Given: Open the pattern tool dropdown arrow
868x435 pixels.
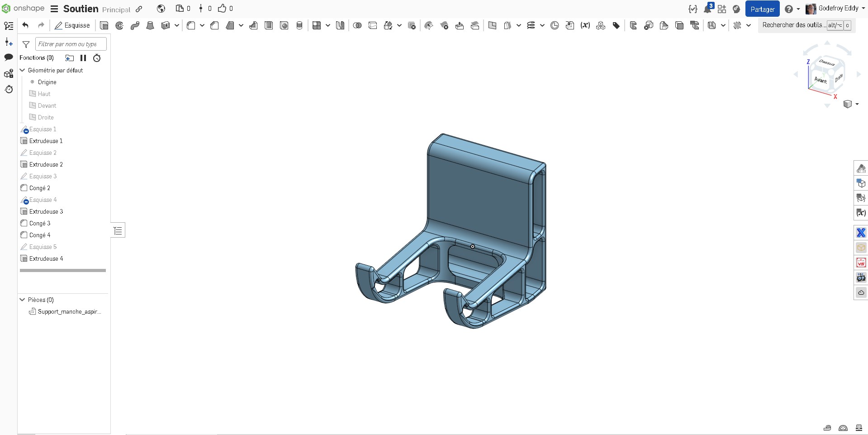Looking at the screenshot, I should coord(328,25).
